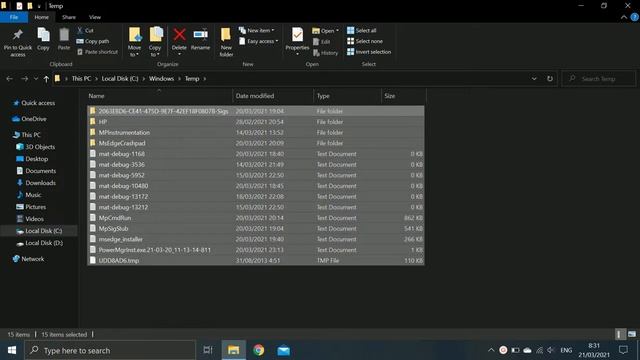The image size is (640, 360).
Task: Show hidden system tray icons
Action: [491, 350]
